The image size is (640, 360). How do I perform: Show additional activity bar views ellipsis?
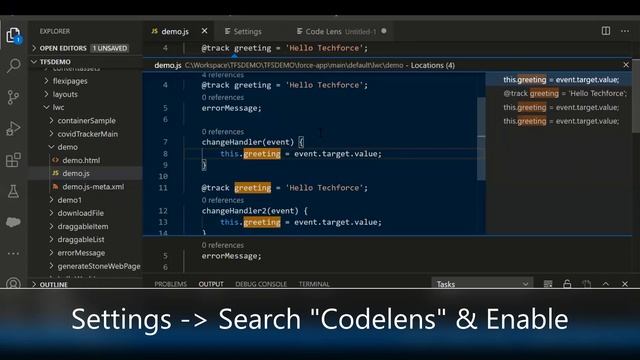pos(13,253)
